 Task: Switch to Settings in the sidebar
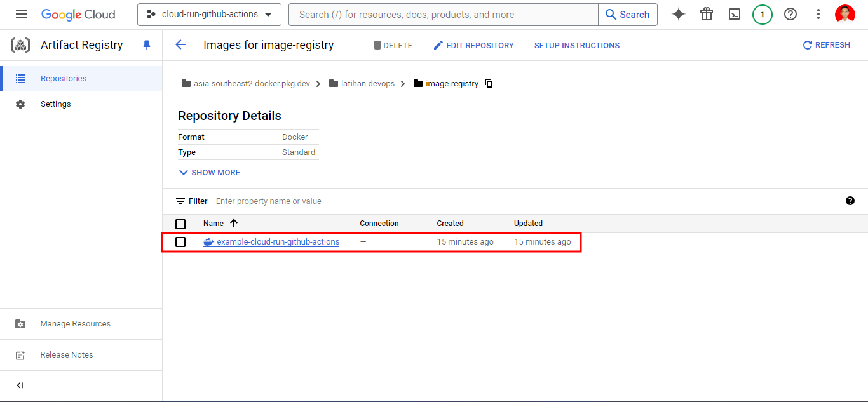(55, 104)
